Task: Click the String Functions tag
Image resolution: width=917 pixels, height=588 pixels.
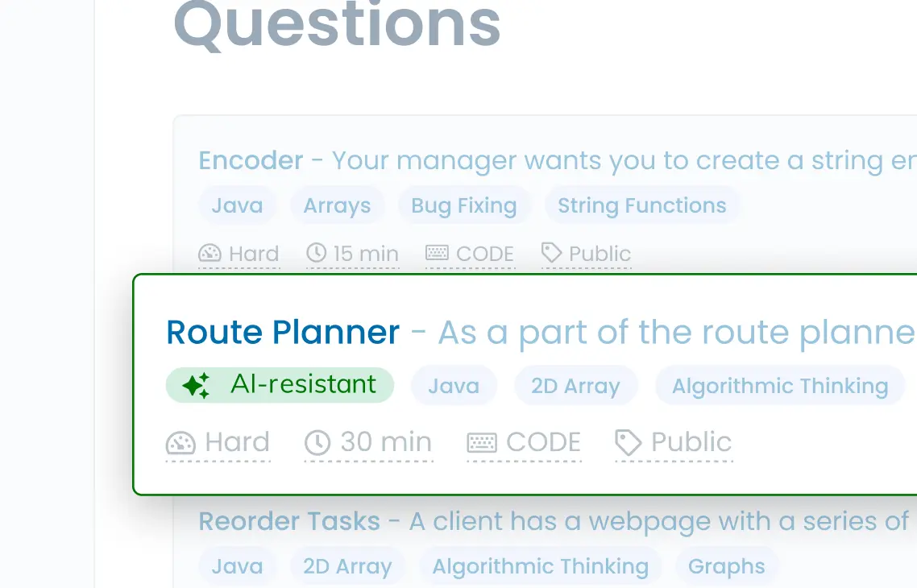Action: [642, 205]
